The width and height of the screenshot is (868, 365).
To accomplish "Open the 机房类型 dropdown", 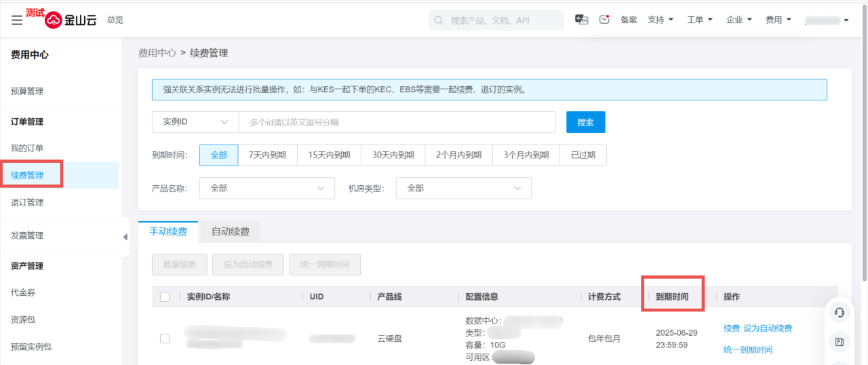I will click(x=463, y=188).
